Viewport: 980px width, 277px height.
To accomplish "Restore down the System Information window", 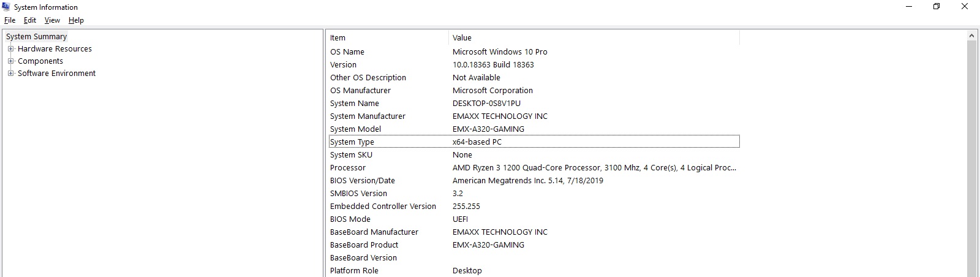I will pyautogui.click(x=937, y=7).
